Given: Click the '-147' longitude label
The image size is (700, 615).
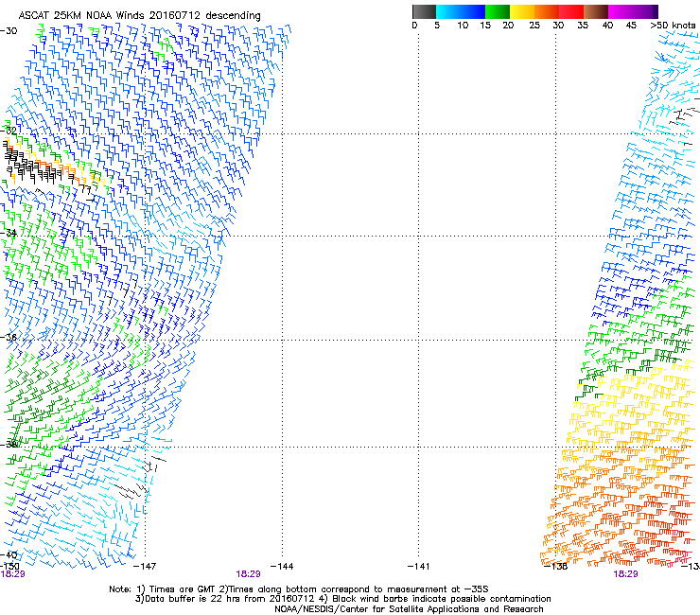Looking at the screenshot, I should (x=145, y=567).
